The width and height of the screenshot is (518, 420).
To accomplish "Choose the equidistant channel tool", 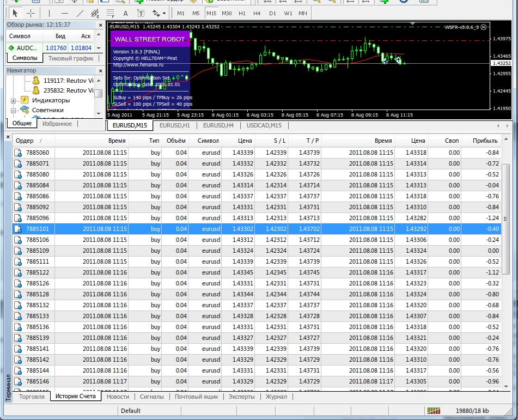I will (95, 13).
